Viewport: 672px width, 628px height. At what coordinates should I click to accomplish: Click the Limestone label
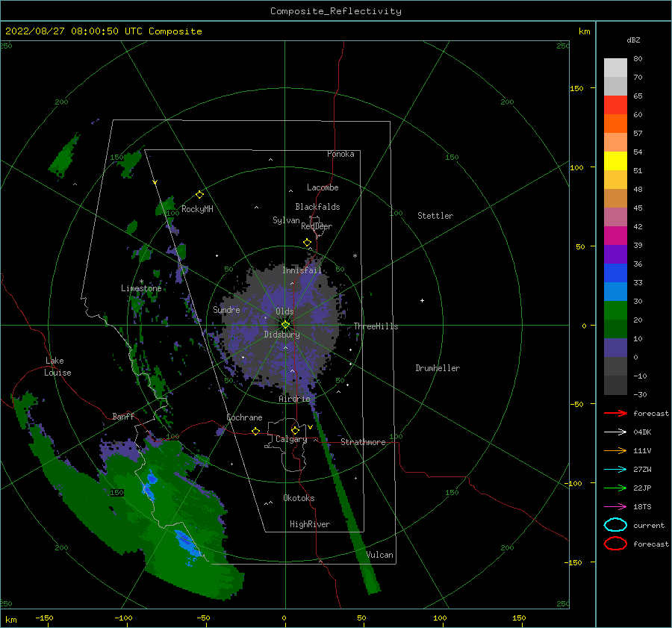point(141,288)
